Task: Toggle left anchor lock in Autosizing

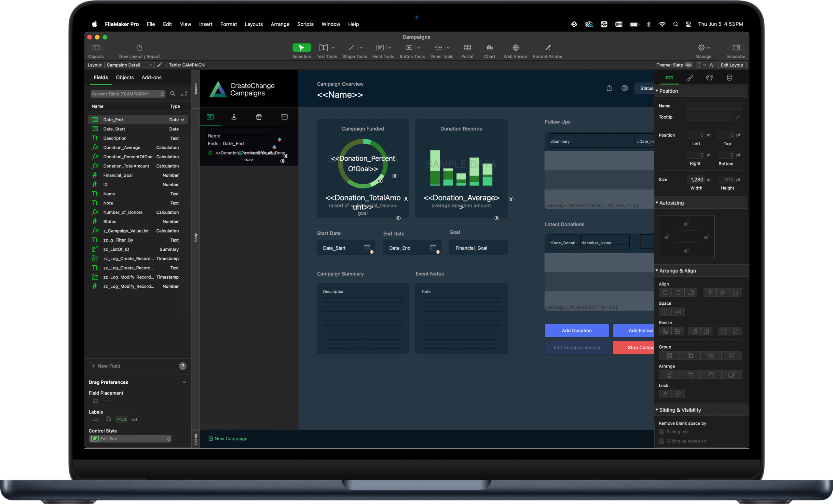Action: tap(667, 237)
